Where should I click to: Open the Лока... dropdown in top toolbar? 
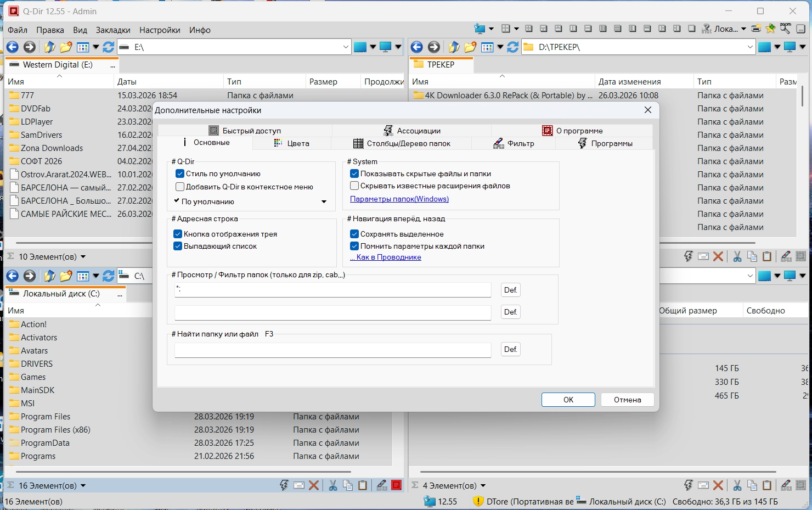tap(743, 29)
